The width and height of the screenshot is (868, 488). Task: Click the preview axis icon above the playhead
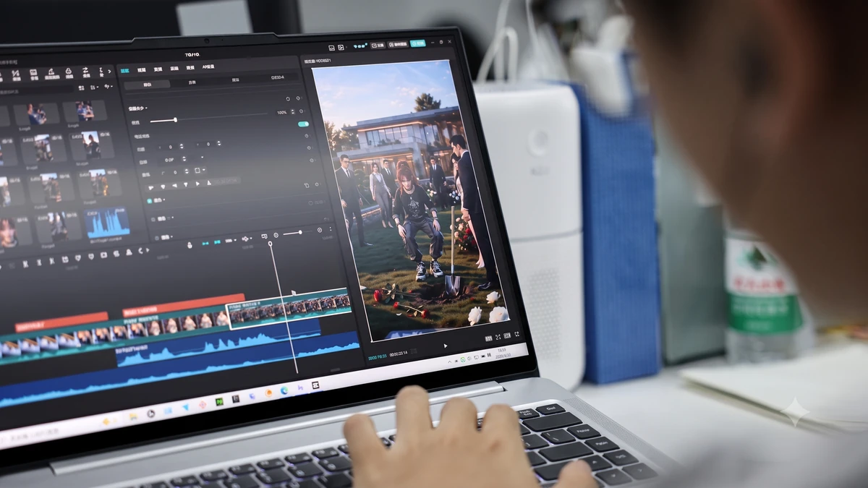265,236
